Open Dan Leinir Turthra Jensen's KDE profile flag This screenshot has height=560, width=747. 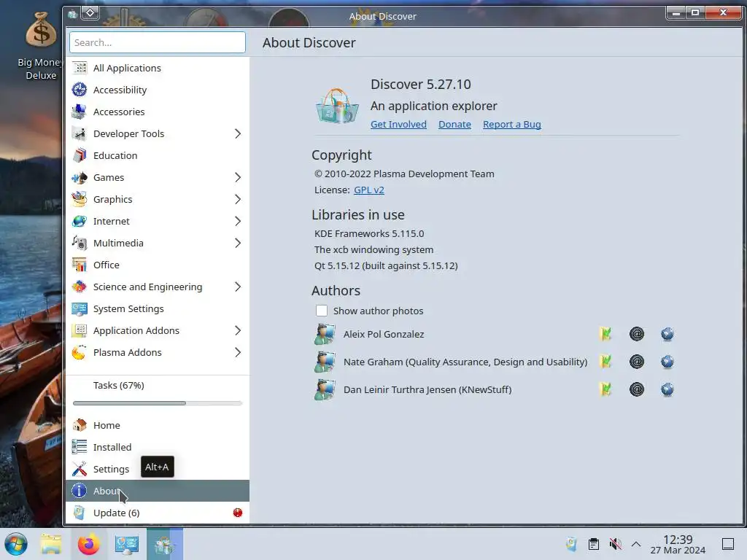[x=605, y=389]
